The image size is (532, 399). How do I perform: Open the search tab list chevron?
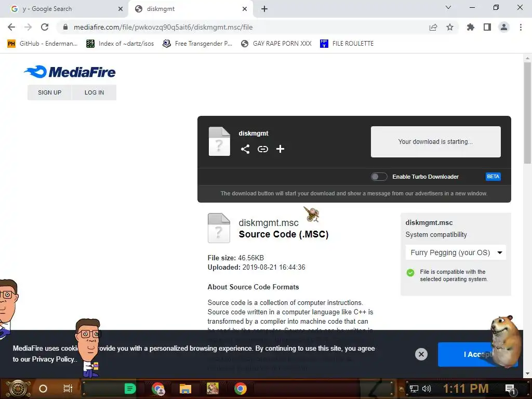tap(448, 7)
